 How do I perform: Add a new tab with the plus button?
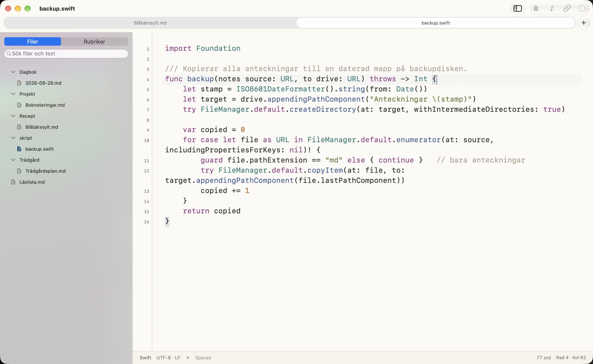point(584,23)
